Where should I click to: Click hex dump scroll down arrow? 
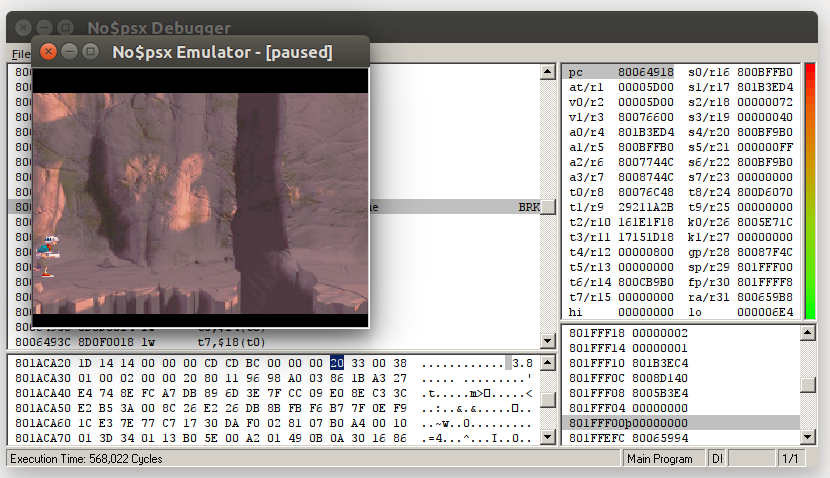tap(548, 437)
